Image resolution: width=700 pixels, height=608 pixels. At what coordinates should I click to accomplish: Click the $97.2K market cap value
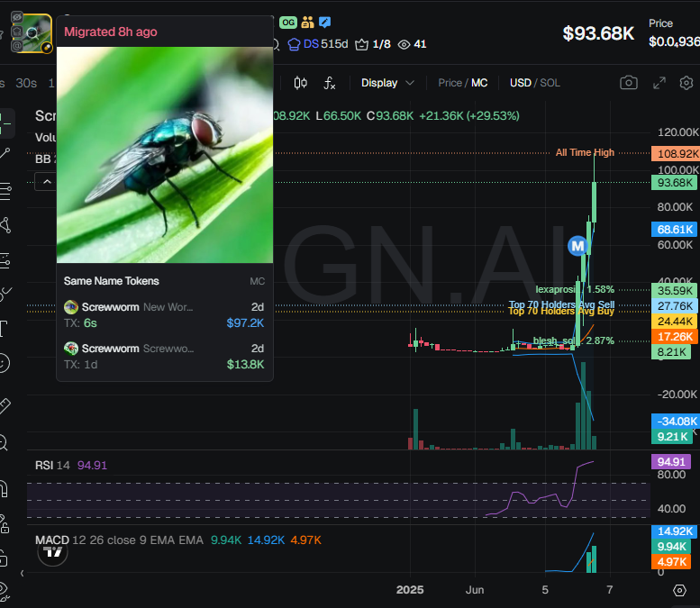pyautogui.click(x=245, y=322)
